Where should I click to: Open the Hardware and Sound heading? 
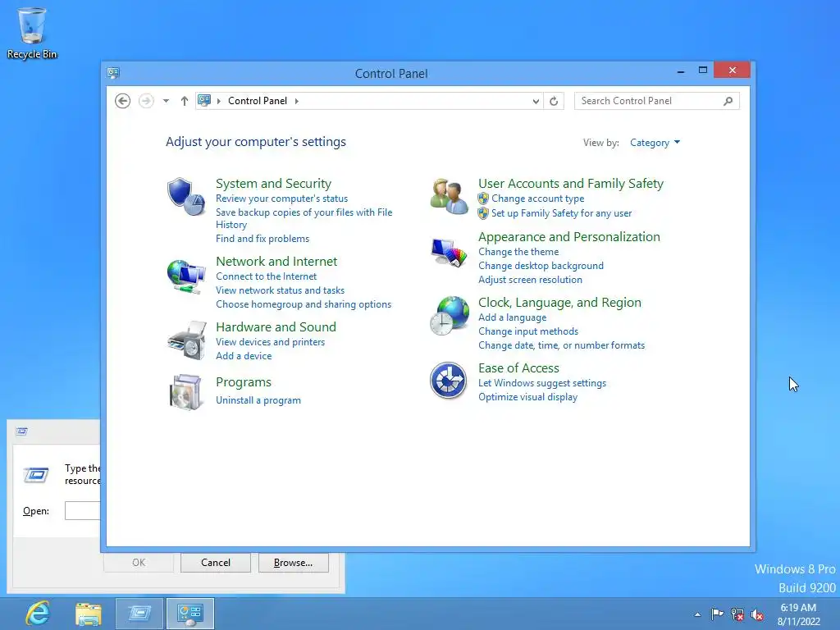276,326
